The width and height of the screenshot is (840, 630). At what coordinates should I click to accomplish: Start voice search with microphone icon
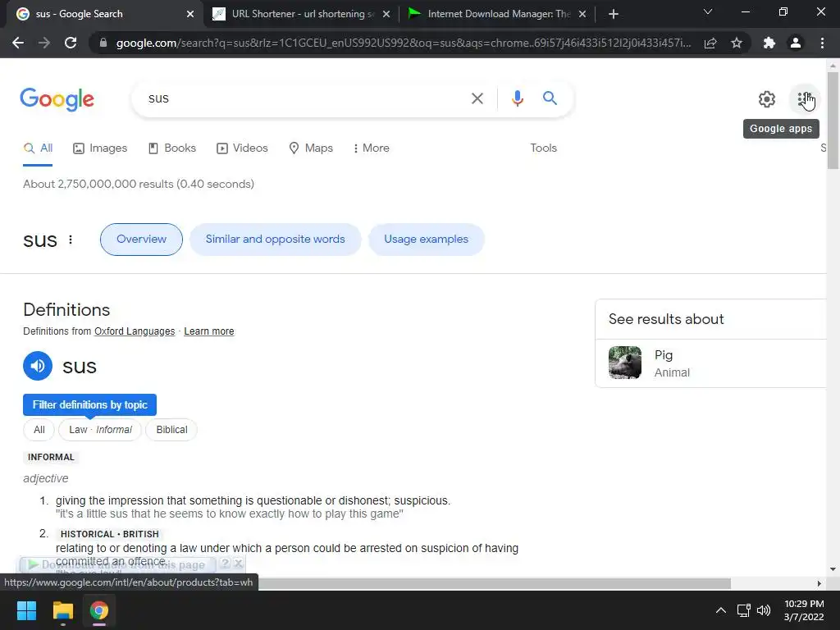click(x=517, y=98)
